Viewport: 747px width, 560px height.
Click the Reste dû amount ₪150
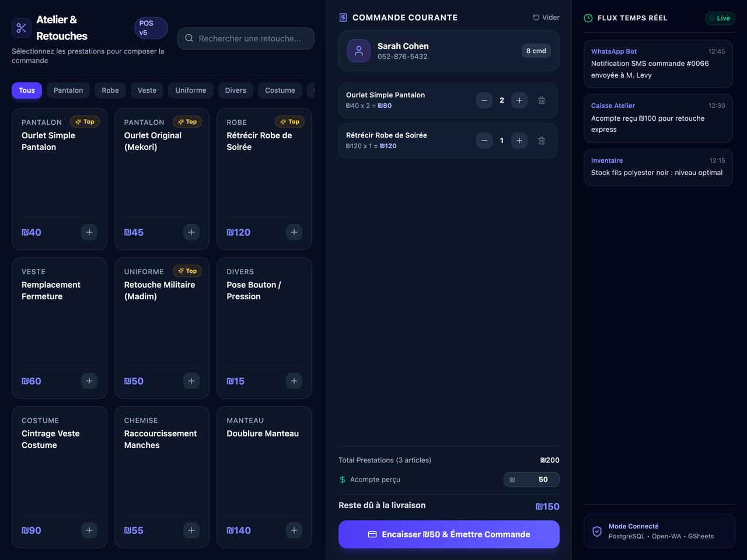(547, 506)
